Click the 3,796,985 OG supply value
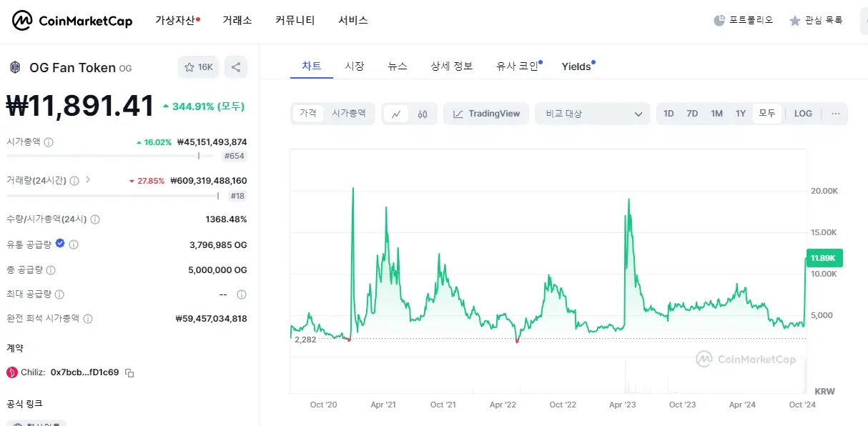868x426 pixels. pos(218,244)
